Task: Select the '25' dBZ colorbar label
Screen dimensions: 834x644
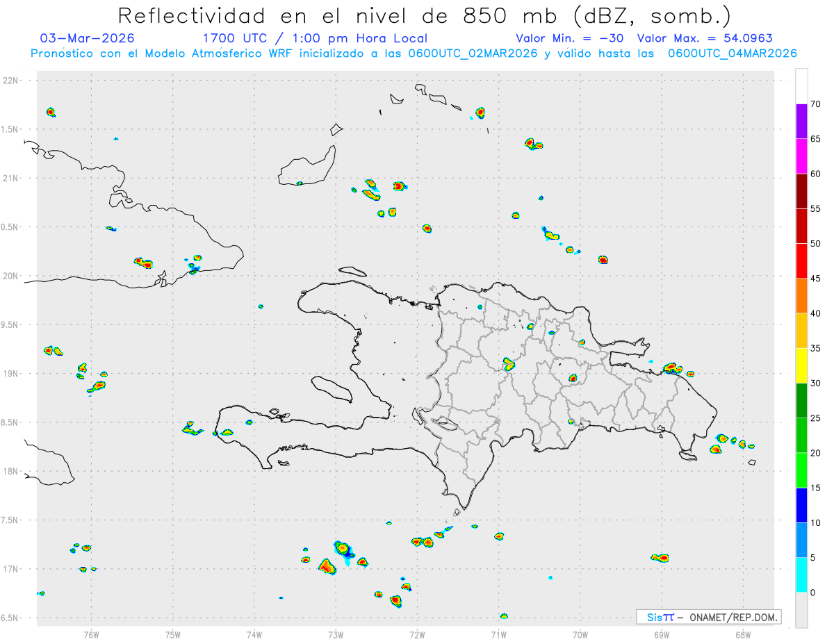Action: (816, 418)
